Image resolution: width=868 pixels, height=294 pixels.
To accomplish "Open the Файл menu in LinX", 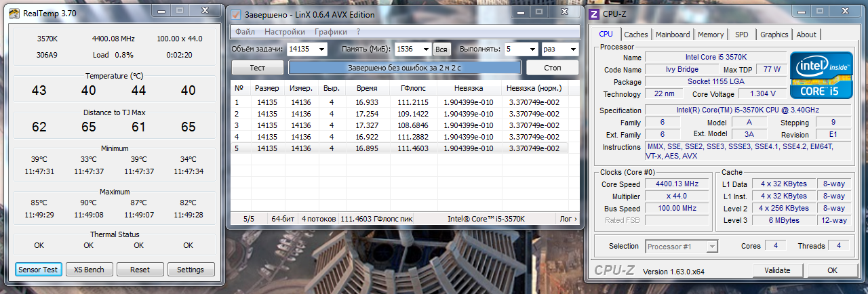I will [245, 32].
